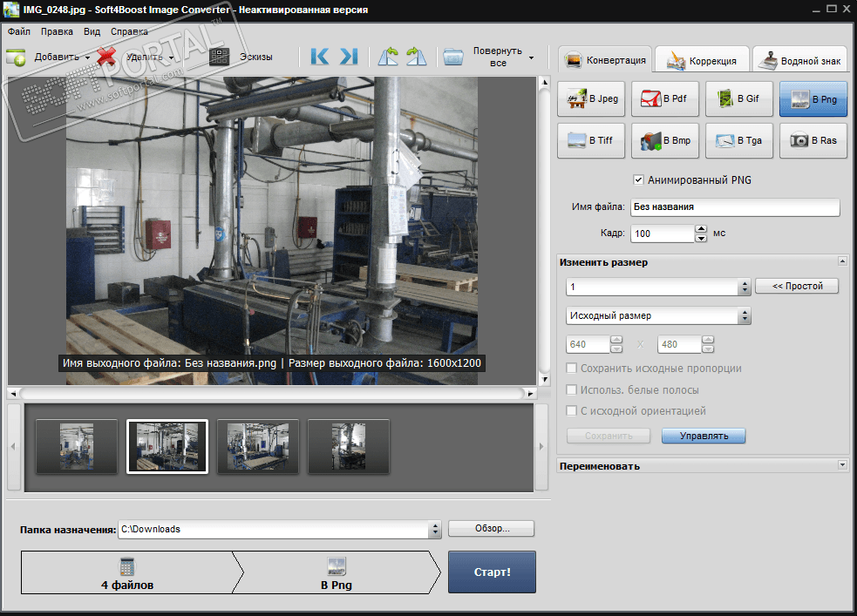Click the Add files icon
This screenshot has width=857, height=616.
click(17, 57)
